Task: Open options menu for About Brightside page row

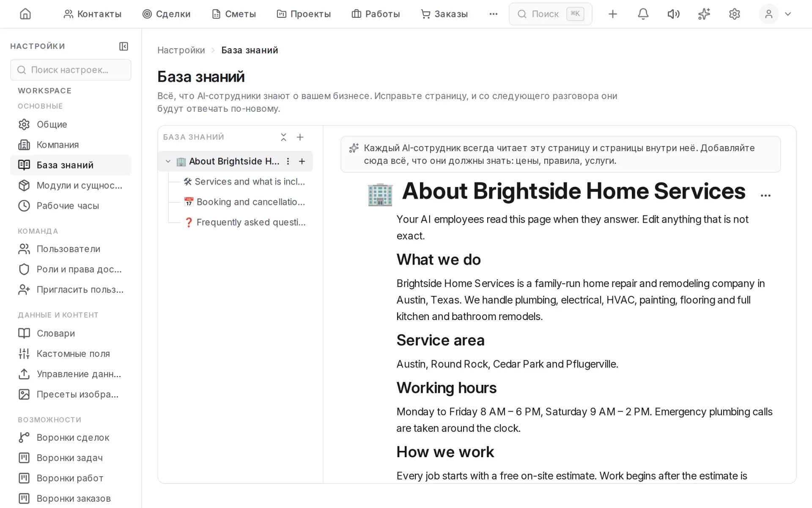Action: click(288, 161)
